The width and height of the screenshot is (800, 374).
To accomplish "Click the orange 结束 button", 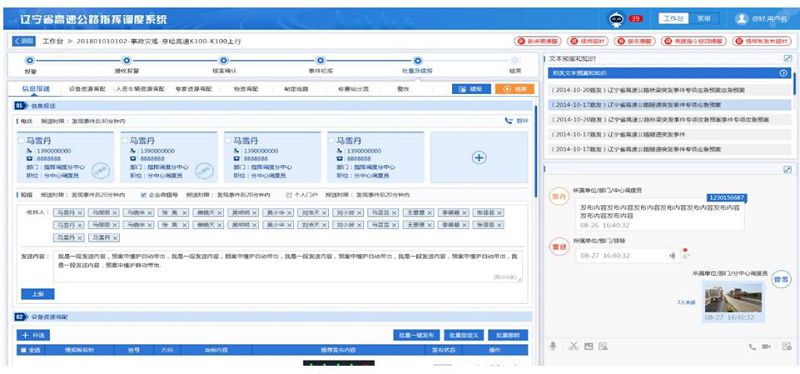I will [514, 89].
